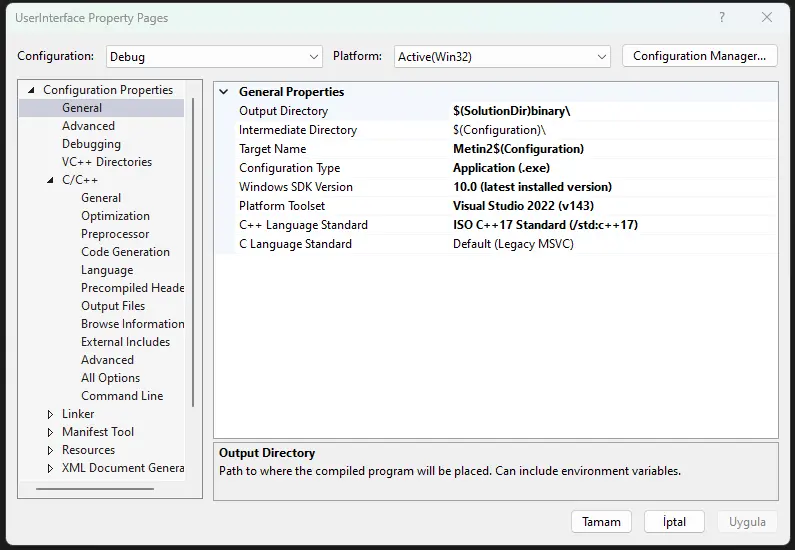Click the Configuration Manager button

pyautogui.click(x=699, y=56)
